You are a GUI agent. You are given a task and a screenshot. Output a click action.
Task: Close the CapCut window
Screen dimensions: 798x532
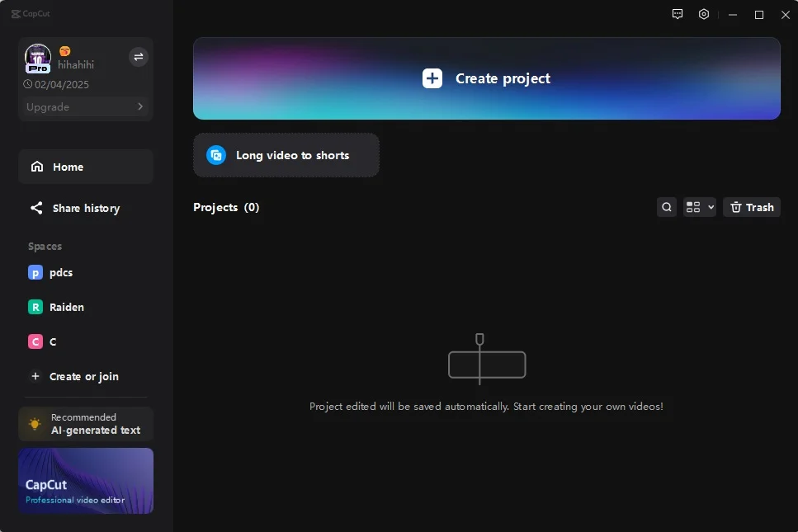click(786, 15)
